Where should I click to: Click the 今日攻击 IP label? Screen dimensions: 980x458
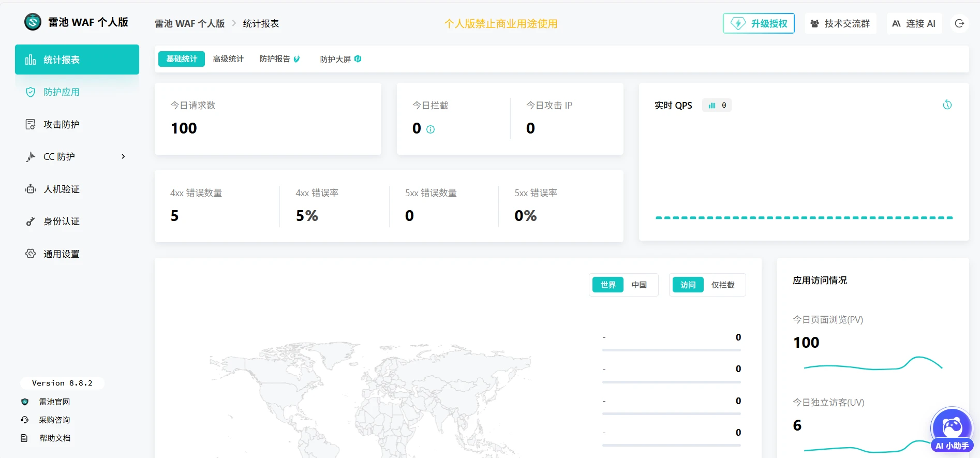(549, 105)
